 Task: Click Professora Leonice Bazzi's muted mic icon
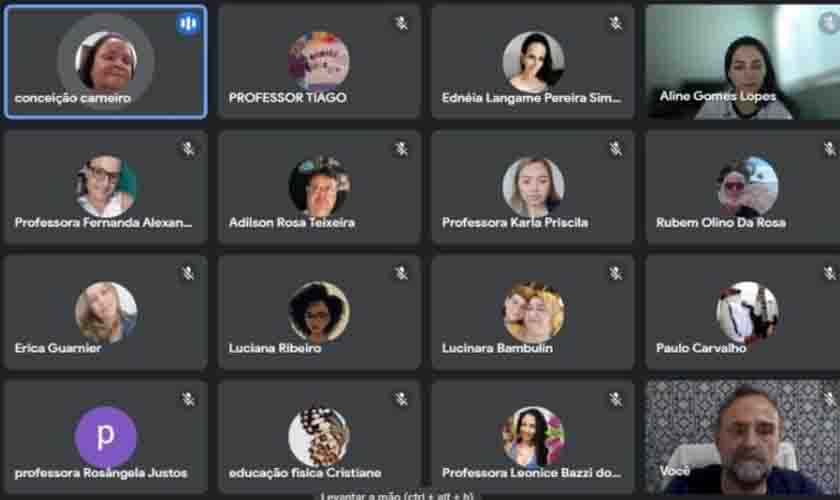616,399
